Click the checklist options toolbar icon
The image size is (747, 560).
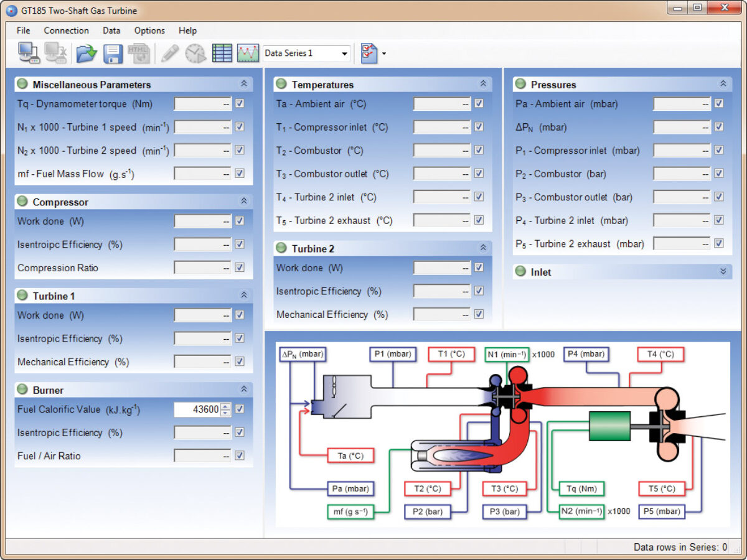369,54
